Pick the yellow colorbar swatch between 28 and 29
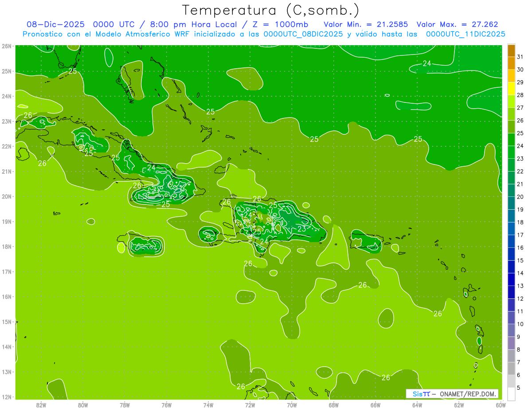The image size is (532, 411). [511, 89]
